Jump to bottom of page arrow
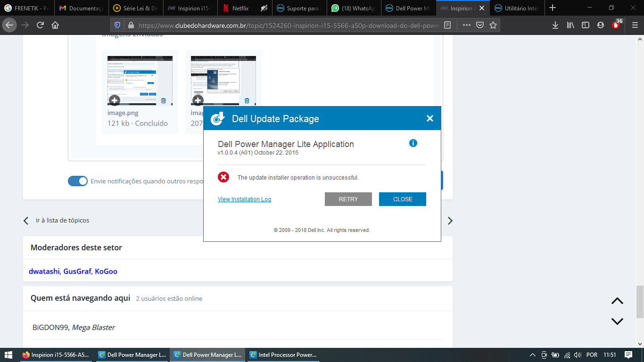This screenshot has height=362, width=644. click(x=617, y=321)
